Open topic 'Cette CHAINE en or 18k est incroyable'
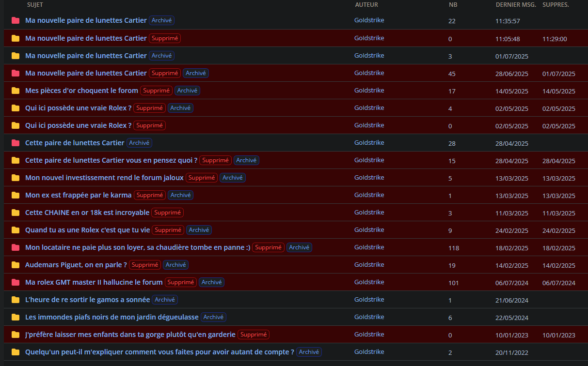Viewport: 588px width, 366px height. pos(87,213)
